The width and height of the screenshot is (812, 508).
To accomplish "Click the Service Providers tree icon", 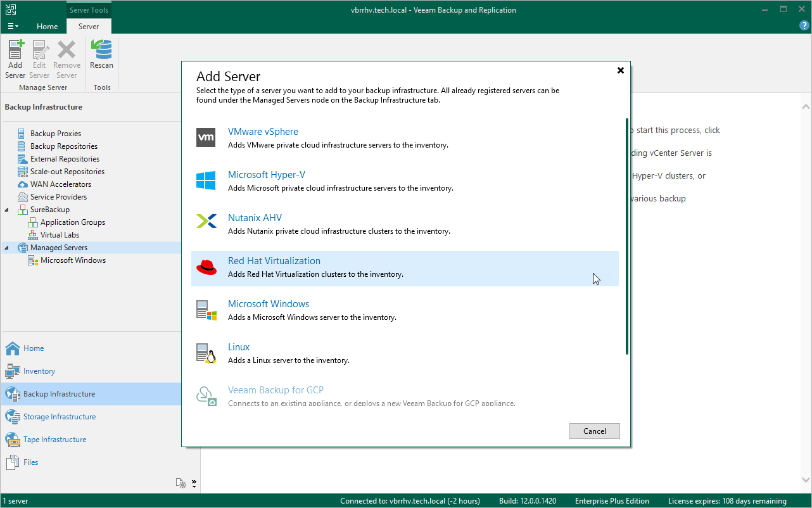I will [x=23, y=197].
